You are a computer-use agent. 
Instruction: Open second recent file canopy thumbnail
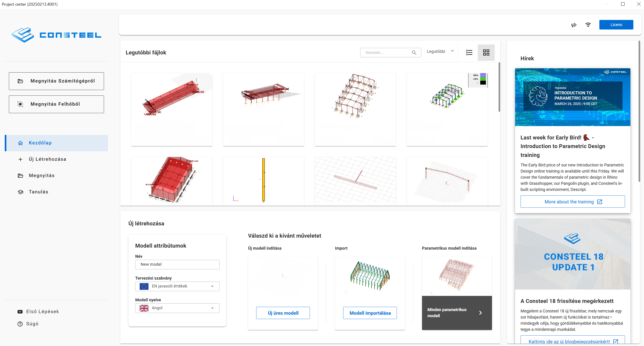[263, 109]
